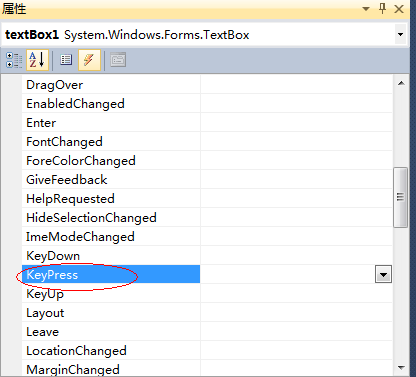Click scrollbar up arrow in events list

(x=401, y=83)
